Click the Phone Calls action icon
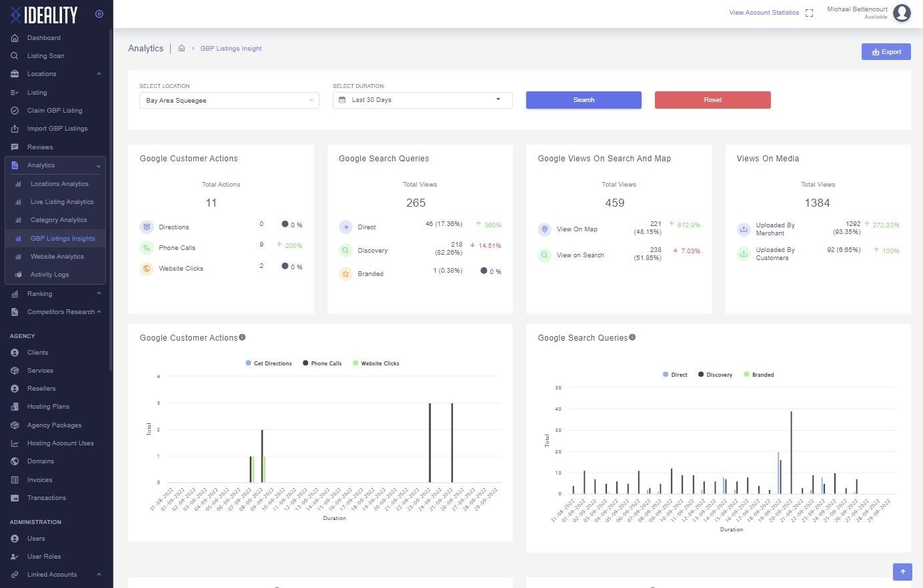Viewport: 923px width, 588px height. click(x=147, y=248)
